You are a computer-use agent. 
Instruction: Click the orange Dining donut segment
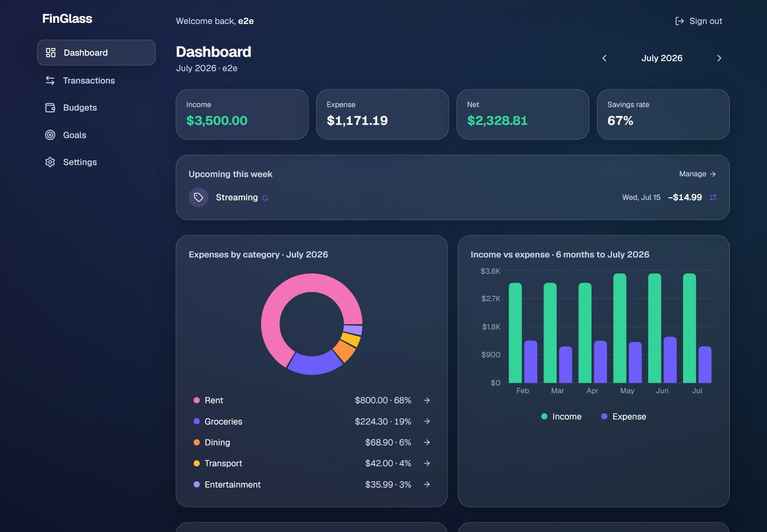pos(345,350)
